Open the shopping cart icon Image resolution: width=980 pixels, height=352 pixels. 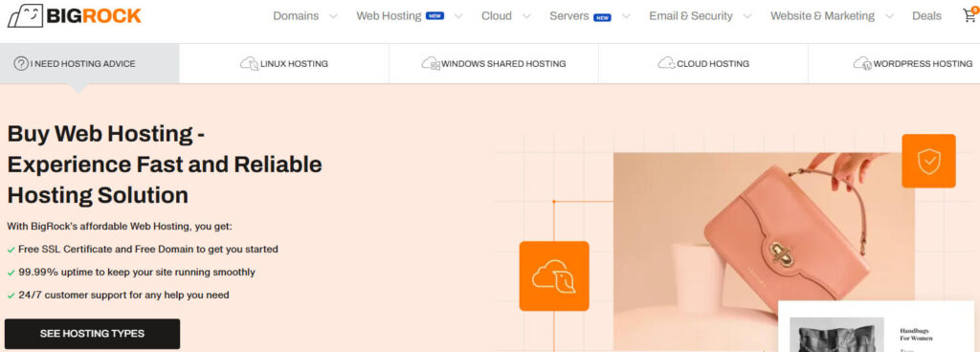coord(970,15)
